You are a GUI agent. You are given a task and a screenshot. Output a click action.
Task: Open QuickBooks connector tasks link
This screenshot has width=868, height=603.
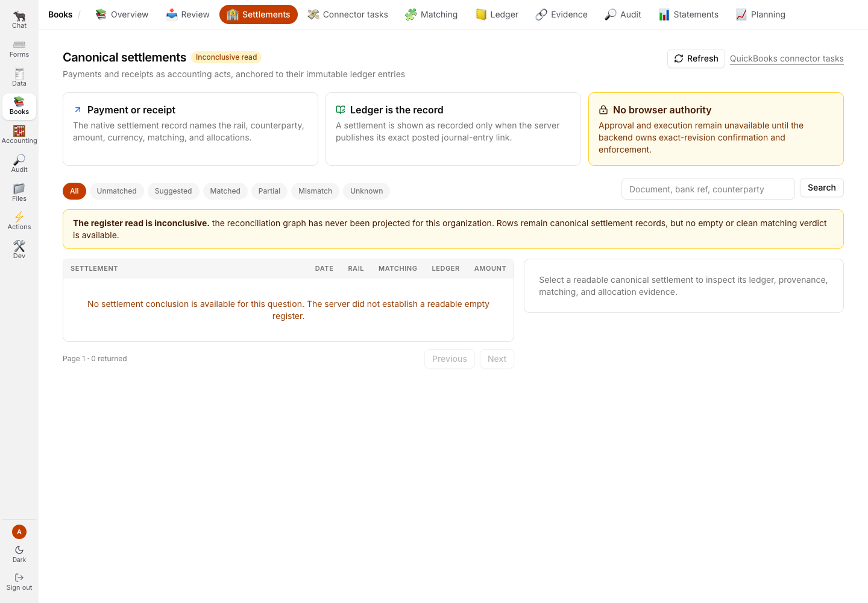[787, 58]
